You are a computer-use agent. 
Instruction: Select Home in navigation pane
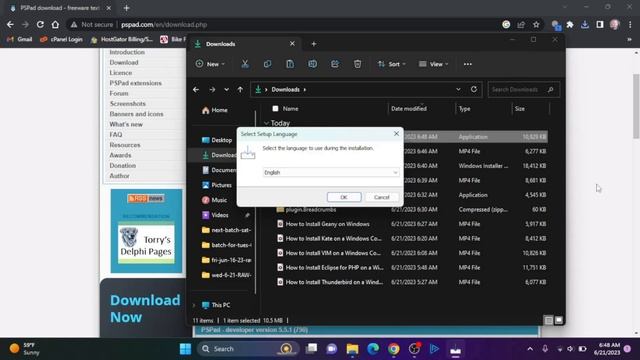(x=215, y=110)
